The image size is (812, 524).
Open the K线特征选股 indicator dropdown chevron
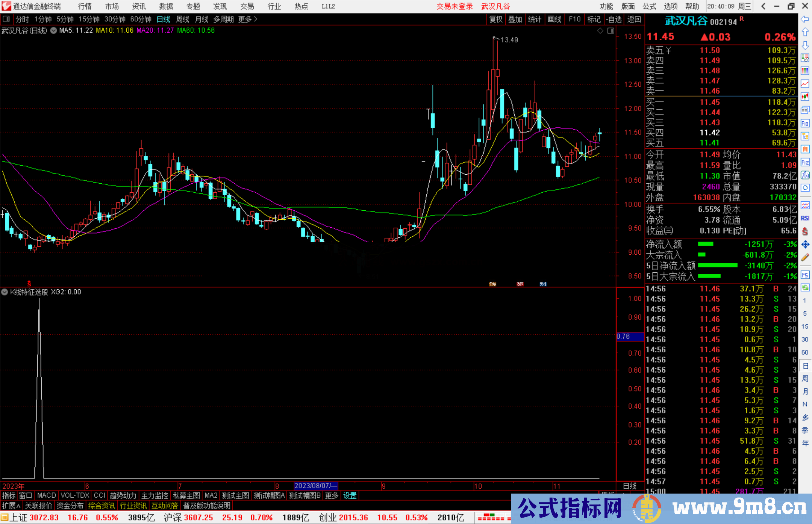tap(5, 292)
